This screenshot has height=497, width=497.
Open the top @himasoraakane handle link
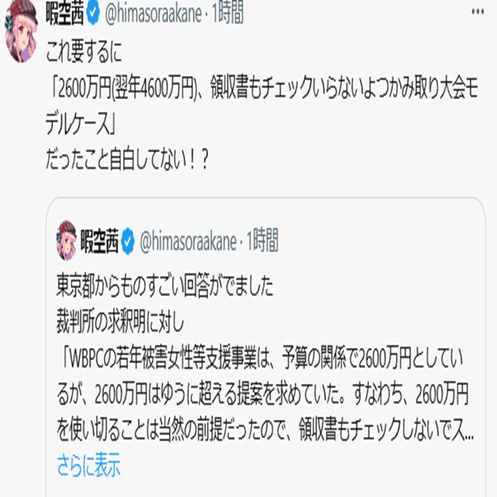(x=153, y=14)
